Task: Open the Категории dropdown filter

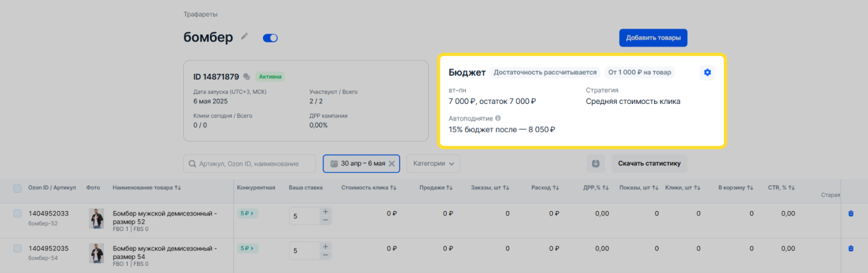Action: [x=433, y=163]
